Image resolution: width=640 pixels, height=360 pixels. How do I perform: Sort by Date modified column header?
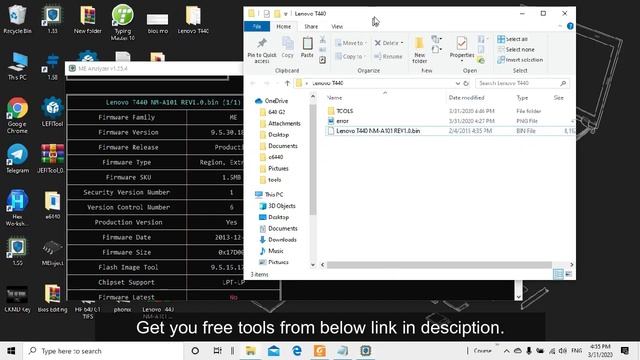point(466,98)
